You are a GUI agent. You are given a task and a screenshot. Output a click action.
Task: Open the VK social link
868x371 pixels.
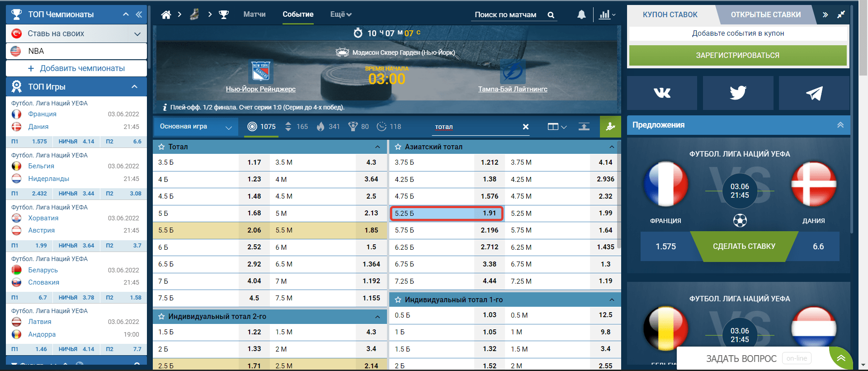[662, 93]
